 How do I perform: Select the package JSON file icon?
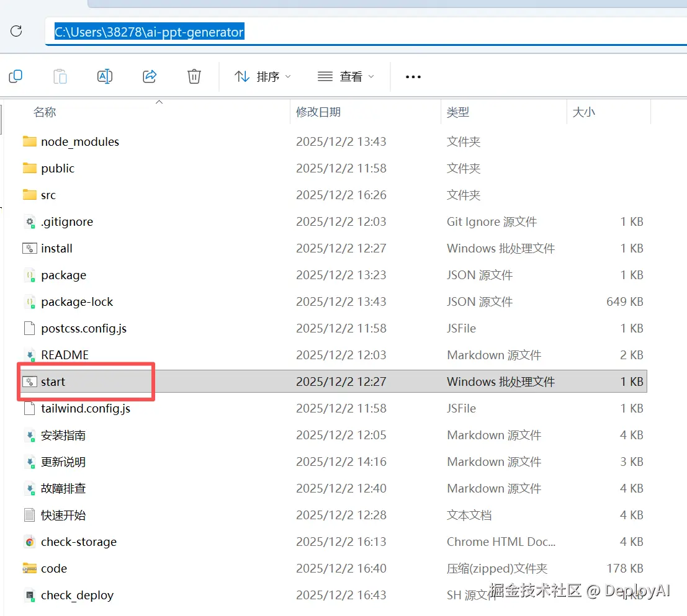[x=29, y=275]
